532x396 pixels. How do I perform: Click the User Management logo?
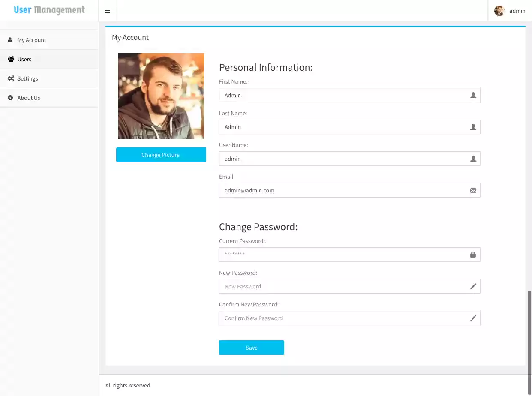coord(48,10)
